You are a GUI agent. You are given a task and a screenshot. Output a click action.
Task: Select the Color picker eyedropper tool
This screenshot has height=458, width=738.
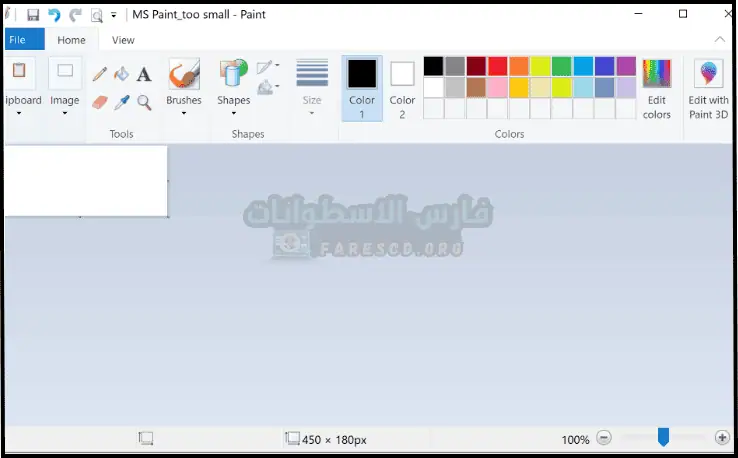click(x=121, y=102)
